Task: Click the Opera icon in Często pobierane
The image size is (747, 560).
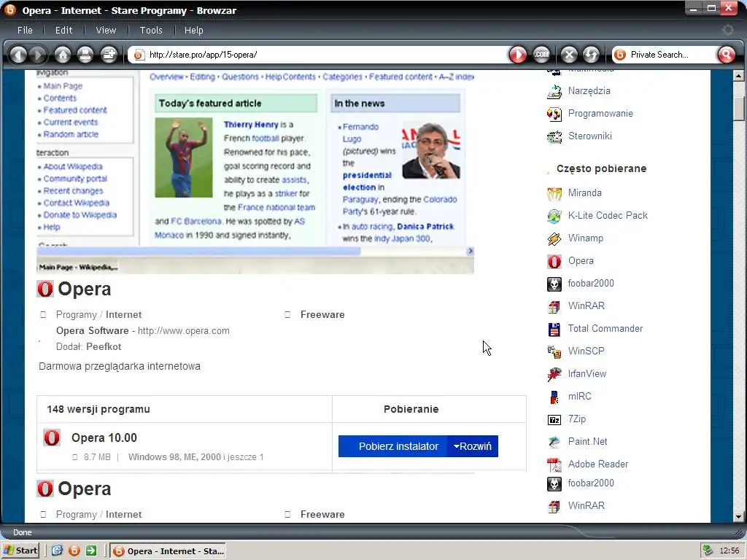Action: tap(554, 261)
